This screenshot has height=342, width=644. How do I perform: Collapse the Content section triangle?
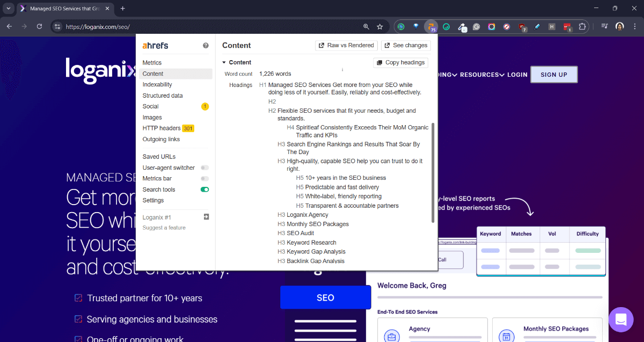click(x=224, y=63)
